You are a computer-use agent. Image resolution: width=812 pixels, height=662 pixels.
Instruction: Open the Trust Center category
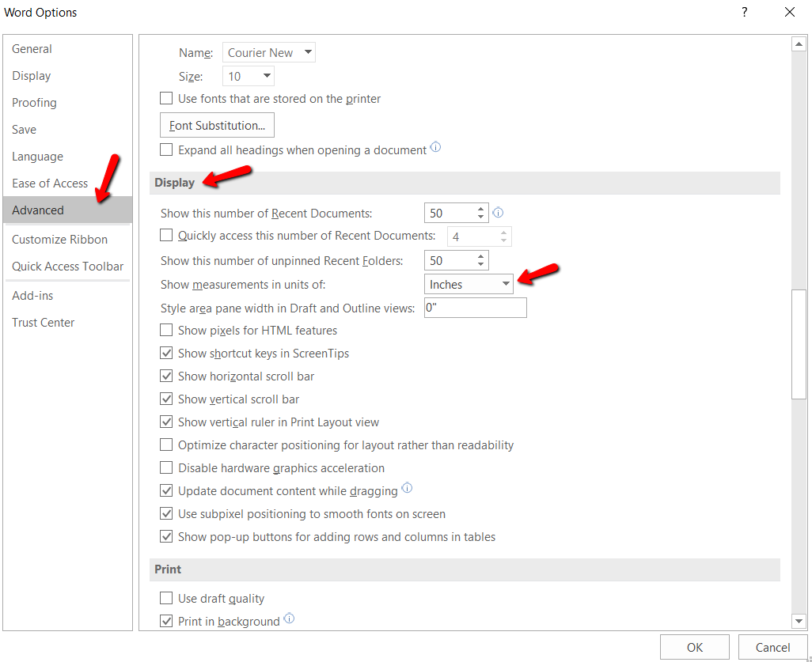67,323
